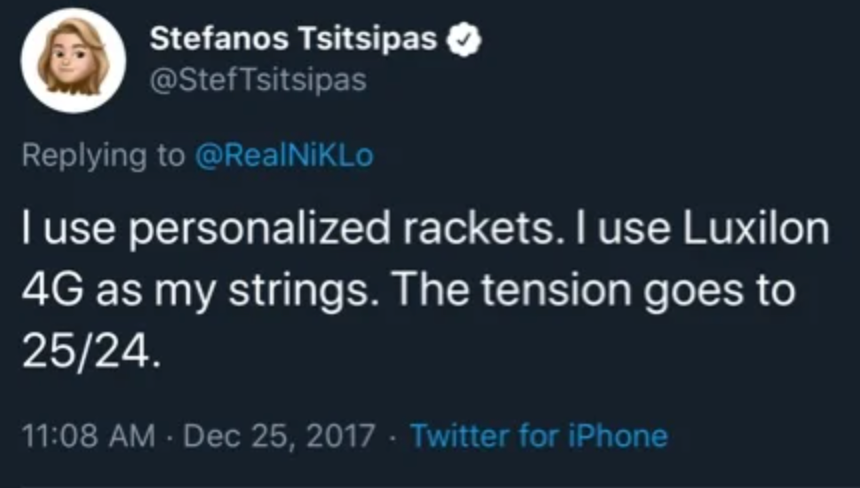Click the @StefTsitsipas handle
Viewport: 860px width, 488px height.
(257, 81)
